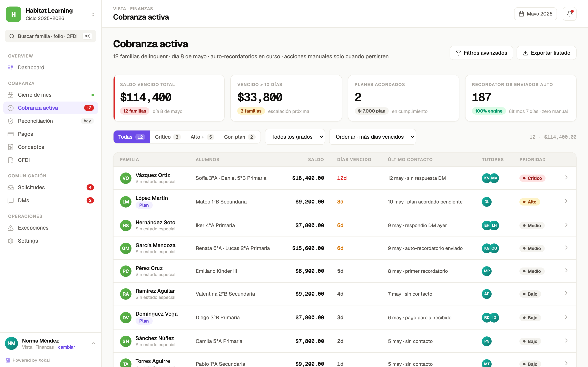Viewport: 588px width, 367px height.
Task: Open the Pagos card icon
Action: (11, 134)
